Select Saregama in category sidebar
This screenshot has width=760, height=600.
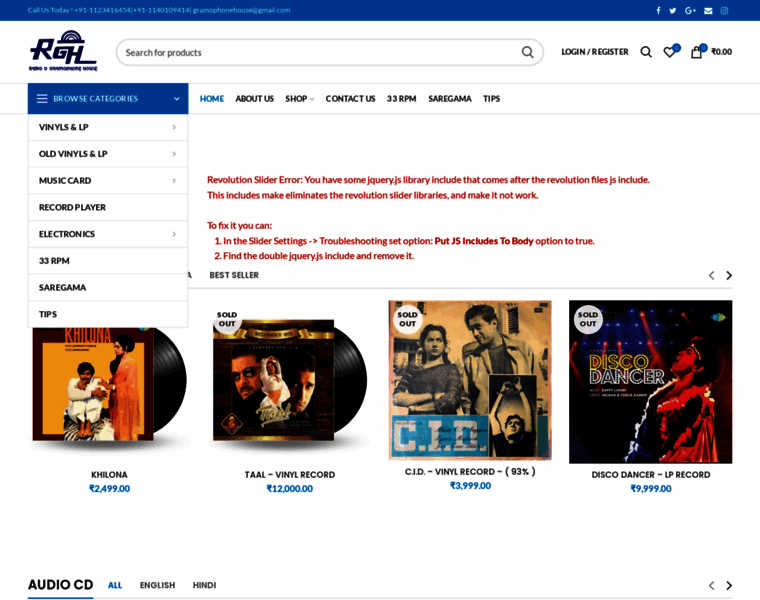[108, 287]
